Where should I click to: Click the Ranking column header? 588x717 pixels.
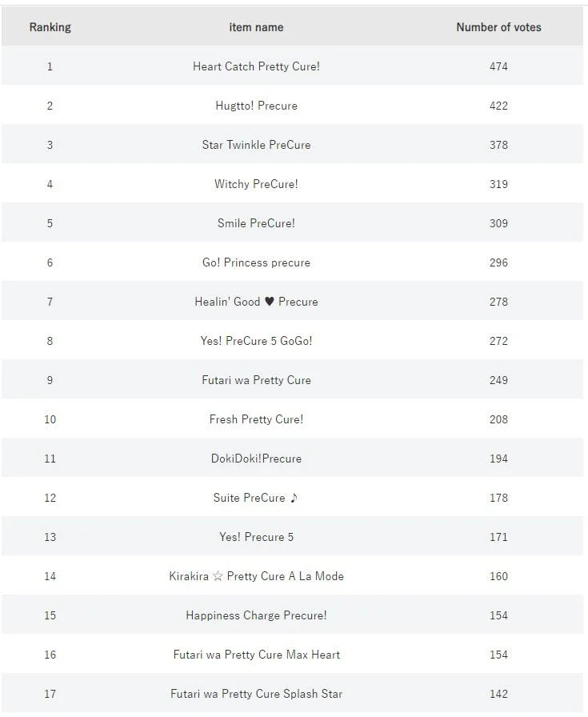click(50, 27)
